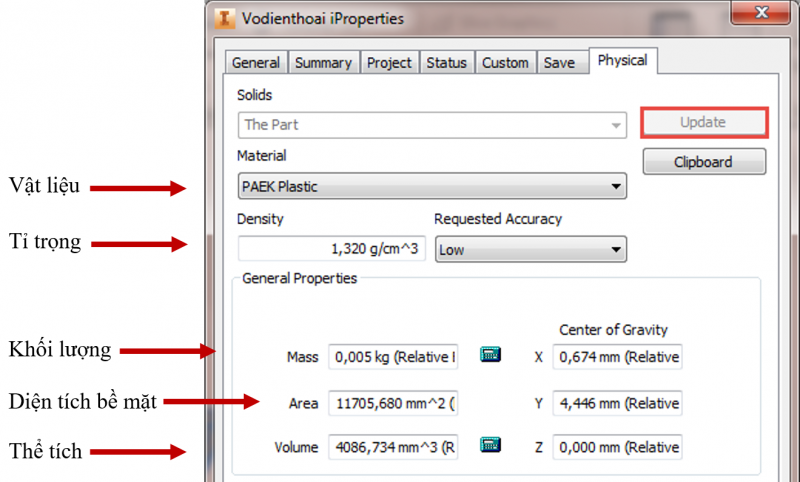Viewport: 800px width, 482px height.
Task: Select the Area value field
Action: pyautogui.click(x=393, y=403)
